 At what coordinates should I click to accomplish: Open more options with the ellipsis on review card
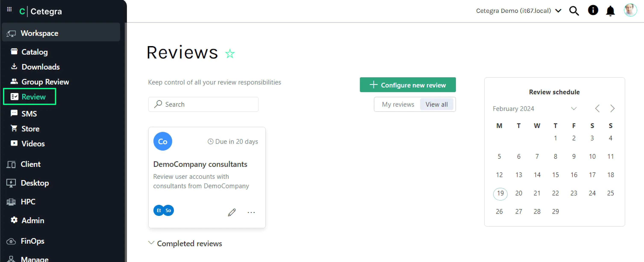click(x=251, y=212)
